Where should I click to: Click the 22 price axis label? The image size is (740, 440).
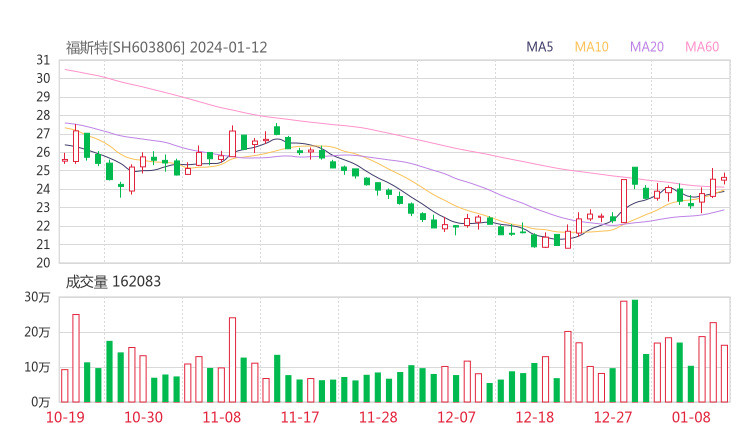click(43, 226)
